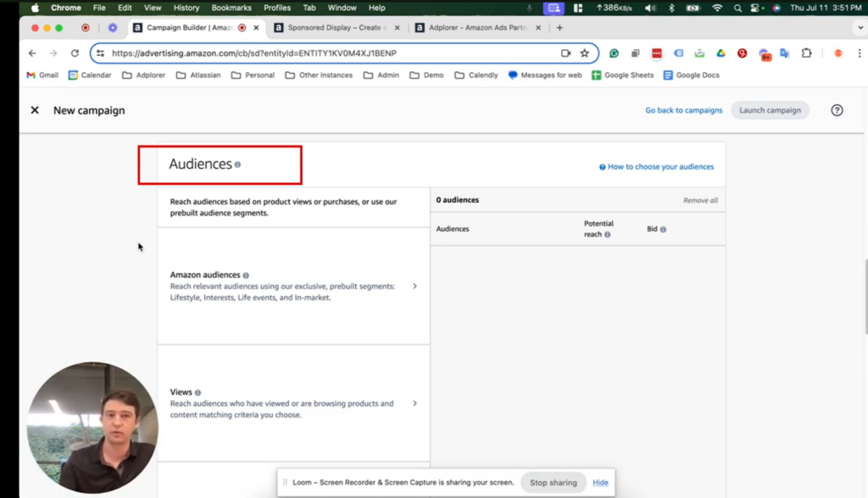Click Go back to campaigns link
868x498 pixels.
(684, 110)
